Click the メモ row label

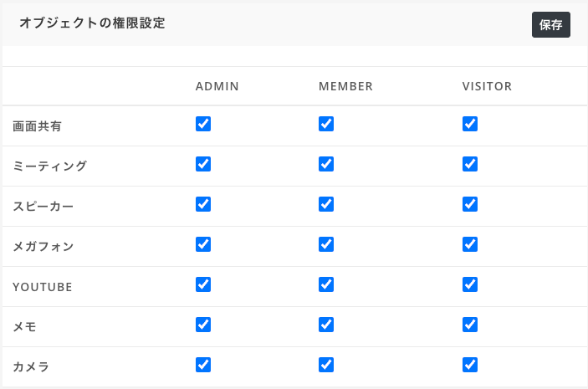24,327
